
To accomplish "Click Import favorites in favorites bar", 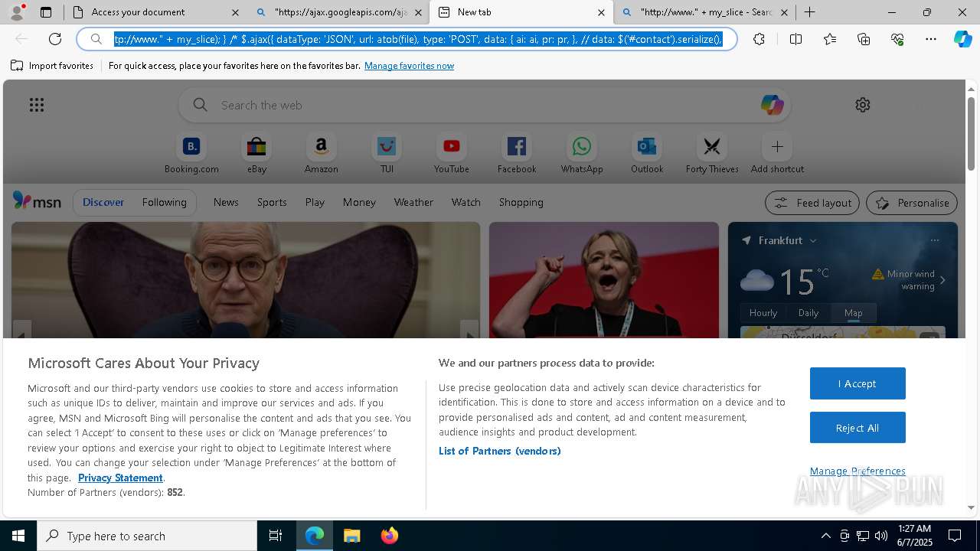I will pos(52,66).
